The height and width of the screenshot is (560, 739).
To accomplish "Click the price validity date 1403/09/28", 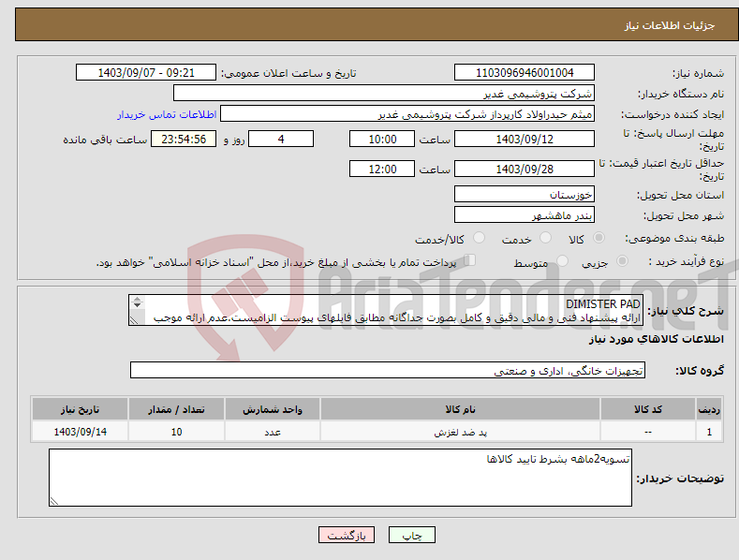I will point(525,169).
